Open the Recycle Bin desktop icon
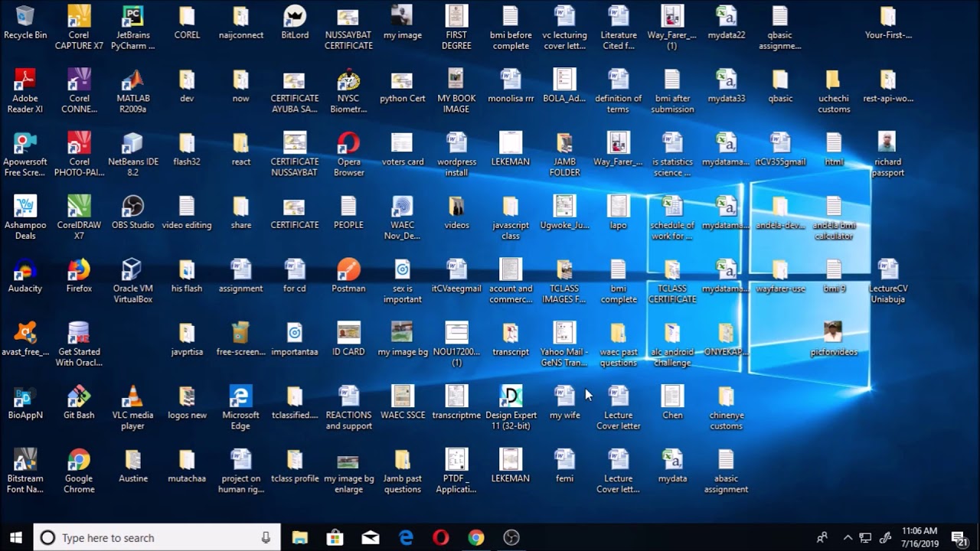This screenshot has width=980, height=551. point(25,23)
